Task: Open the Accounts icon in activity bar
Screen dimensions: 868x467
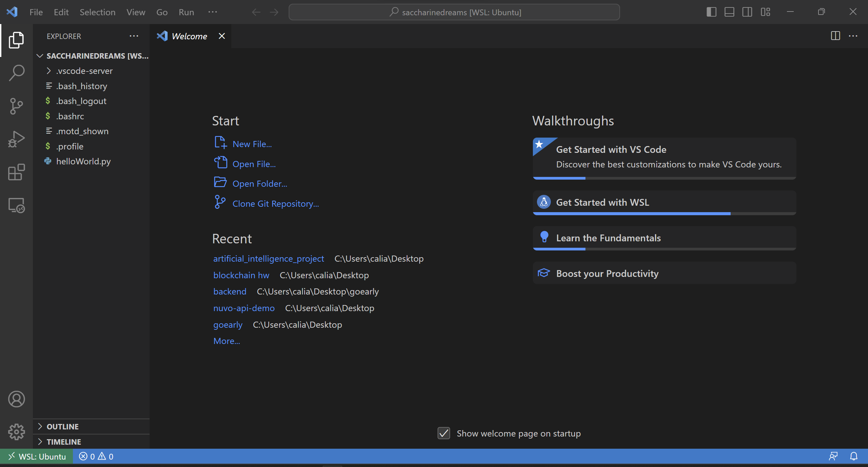Action: (x=16, y=399)
